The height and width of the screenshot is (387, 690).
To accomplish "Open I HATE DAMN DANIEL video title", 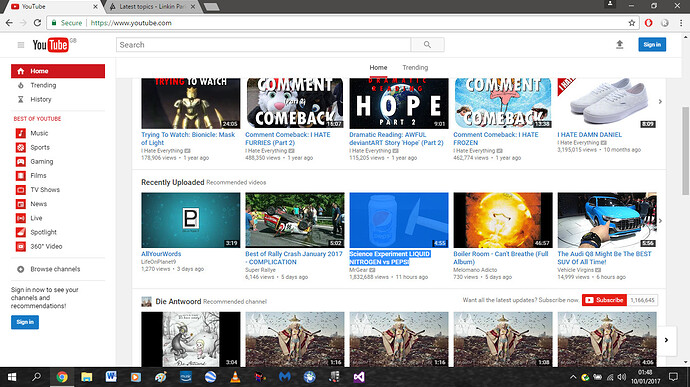I will coord(590,135).
